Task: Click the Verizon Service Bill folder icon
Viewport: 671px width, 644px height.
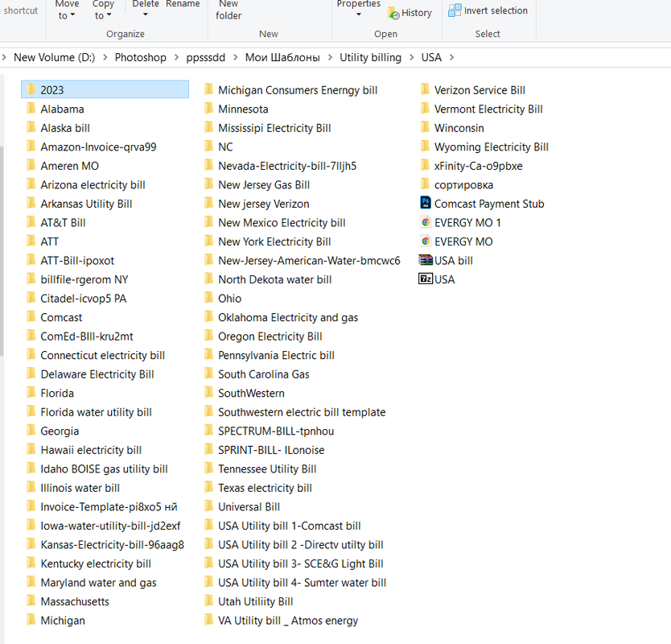Action: coord(425,89)
